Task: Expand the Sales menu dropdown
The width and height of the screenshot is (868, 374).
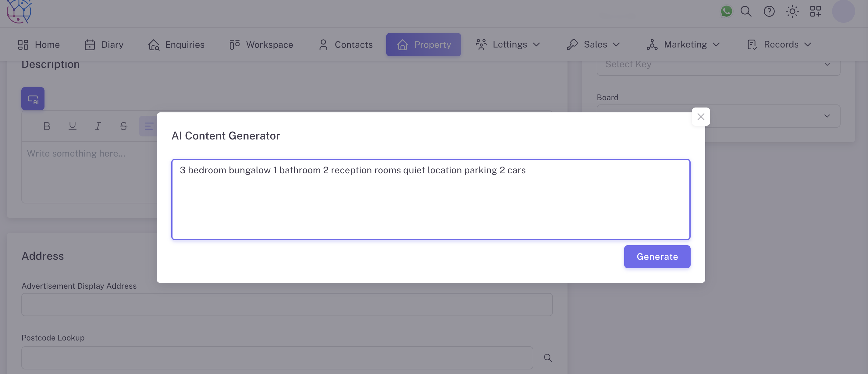Action: (x=593, y=44)
